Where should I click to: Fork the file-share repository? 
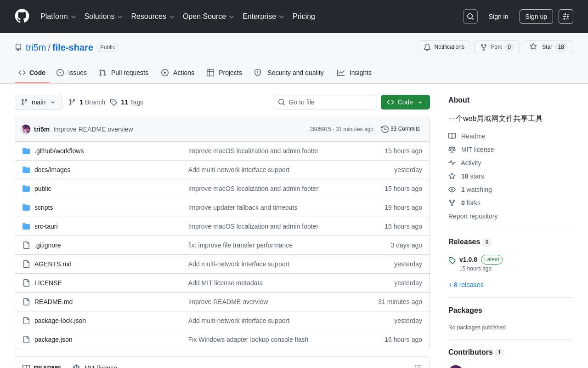497,47
